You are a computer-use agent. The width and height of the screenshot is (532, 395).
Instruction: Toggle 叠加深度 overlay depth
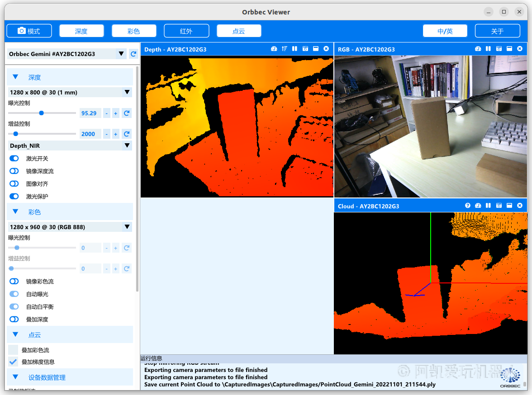click(14, 319)
